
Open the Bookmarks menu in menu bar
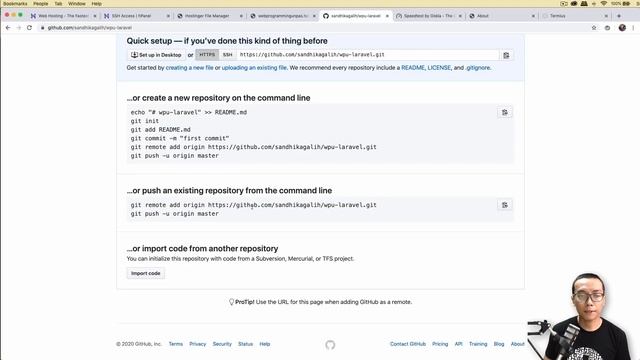(15, 4)
